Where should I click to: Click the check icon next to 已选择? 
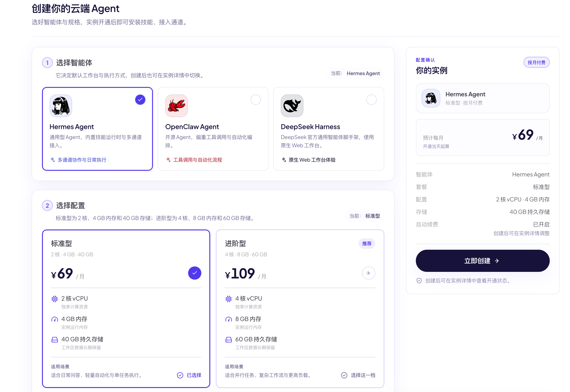180,375
